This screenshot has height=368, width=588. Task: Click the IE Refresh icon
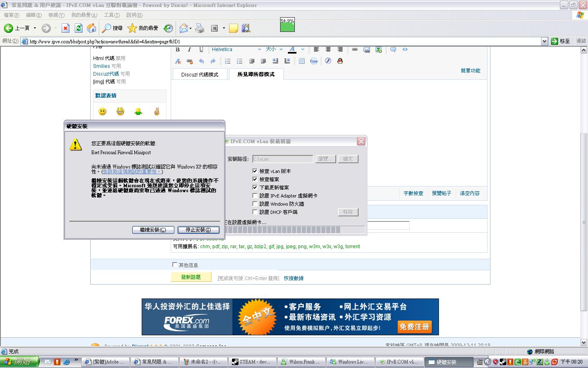pos(79,28)
